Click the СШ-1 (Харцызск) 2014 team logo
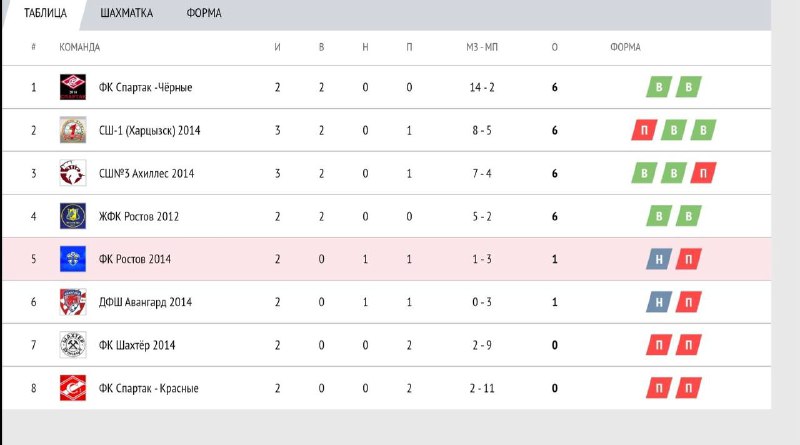Image resolution: width=800 pixels, height=445 pixels. click(73, 130)
